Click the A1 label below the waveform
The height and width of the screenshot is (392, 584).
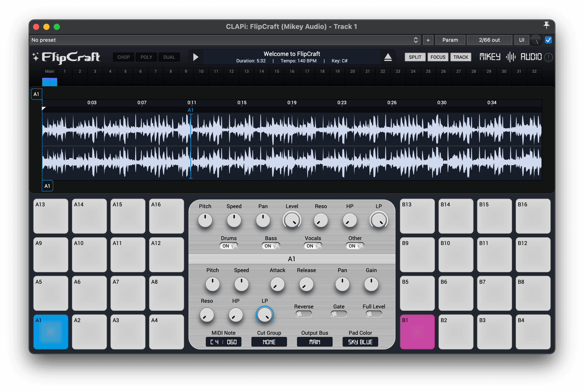(47, 186)
